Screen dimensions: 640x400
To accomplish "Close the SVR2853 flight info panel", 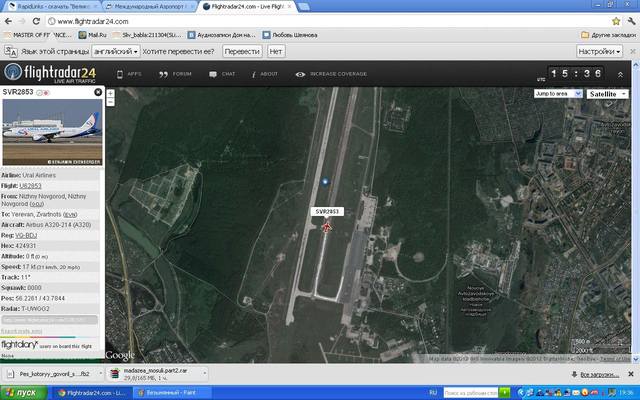I will coord(98,92).
